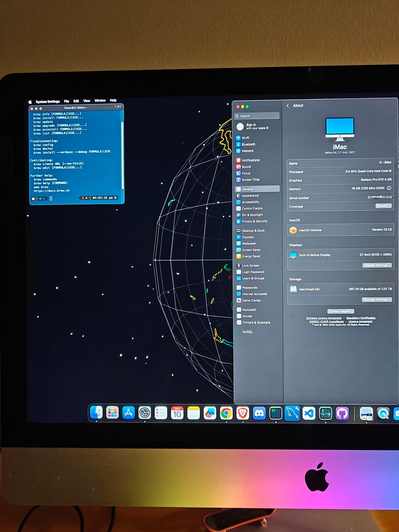Click the settings Search field
The width and height of the screenshot is (399, 532).
(257, 116)
